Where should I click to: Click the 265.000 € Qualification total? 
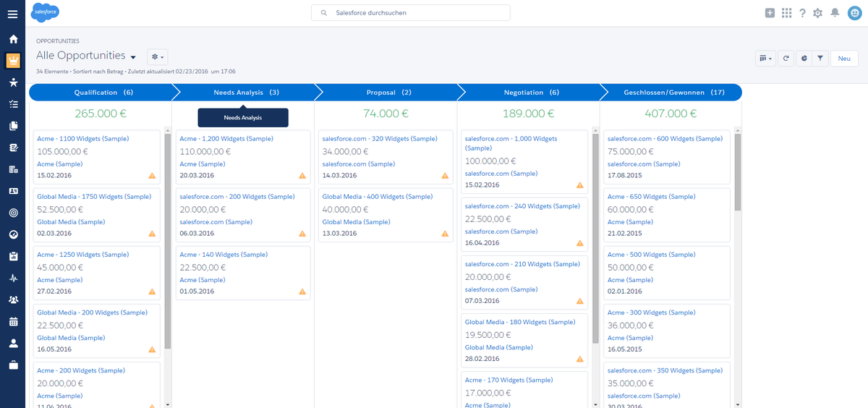101,114
